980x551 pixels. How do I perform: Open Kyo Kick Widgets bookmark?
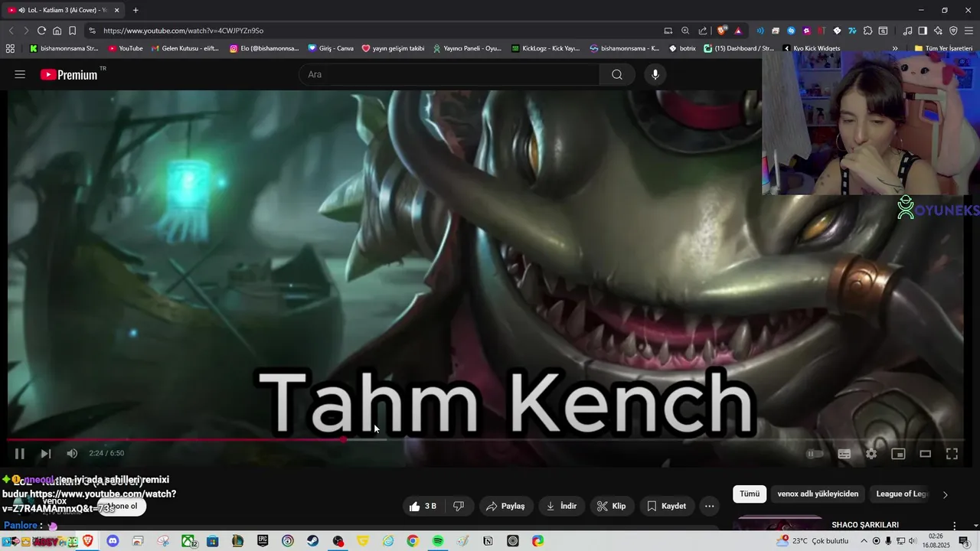tap(811, 48)
